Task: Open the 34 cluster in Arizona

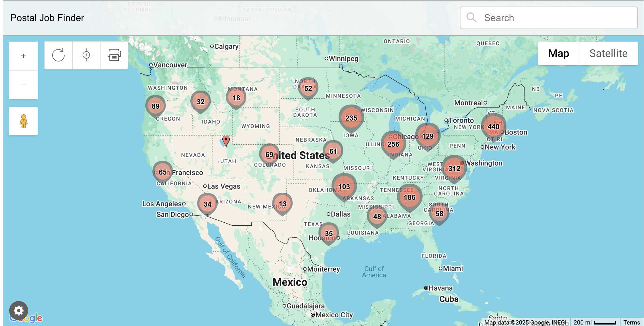Action: 207,204
